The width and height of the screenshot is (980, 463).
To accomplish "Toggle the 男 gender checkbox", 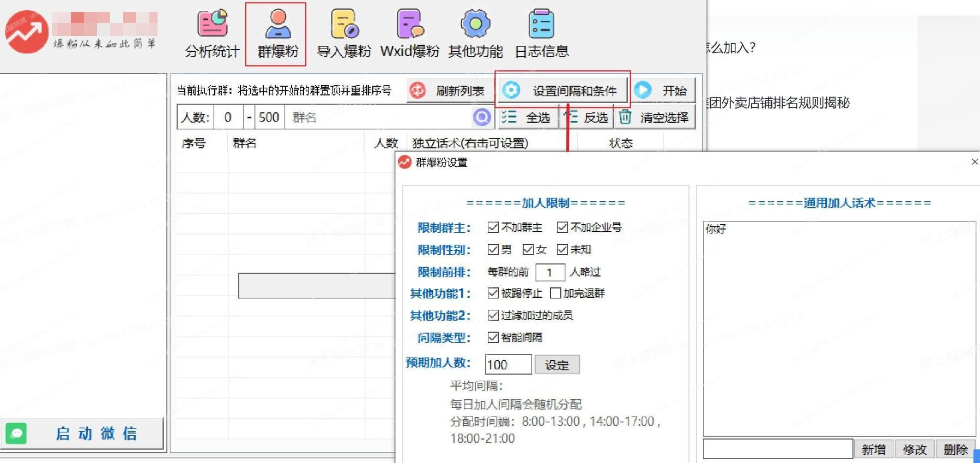I will point(493,250).
